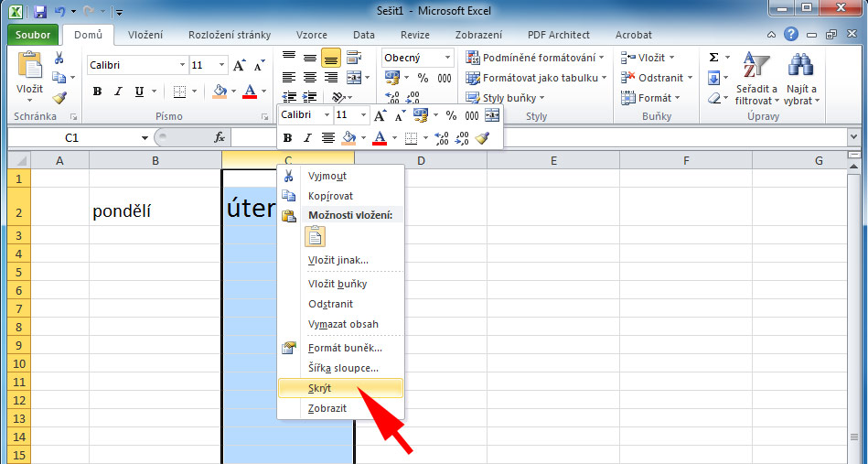Viewport: 868px width, 464px height.
Task: Click the ribbon borders icon
Action: coord(178,92)
